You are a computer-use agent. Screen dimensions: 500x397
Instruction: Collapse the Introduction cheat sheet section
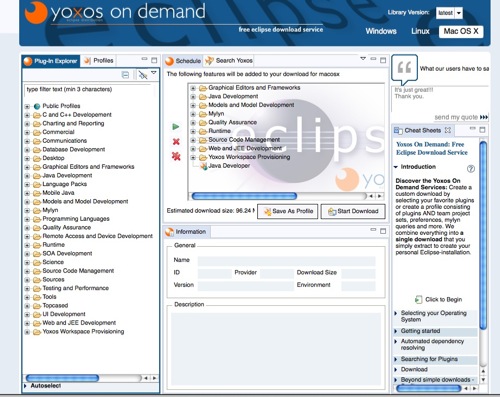pyautogui.click(x=396, y=167)
